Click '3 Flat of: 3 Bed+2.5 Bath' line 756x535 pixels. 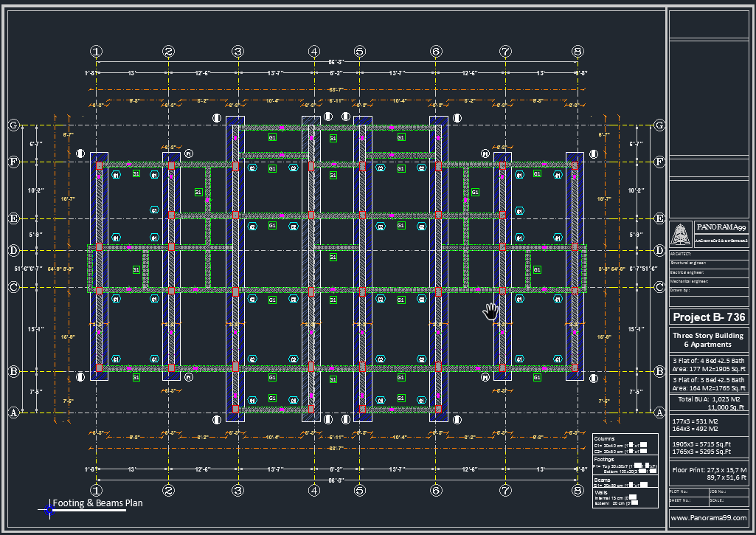708,379
